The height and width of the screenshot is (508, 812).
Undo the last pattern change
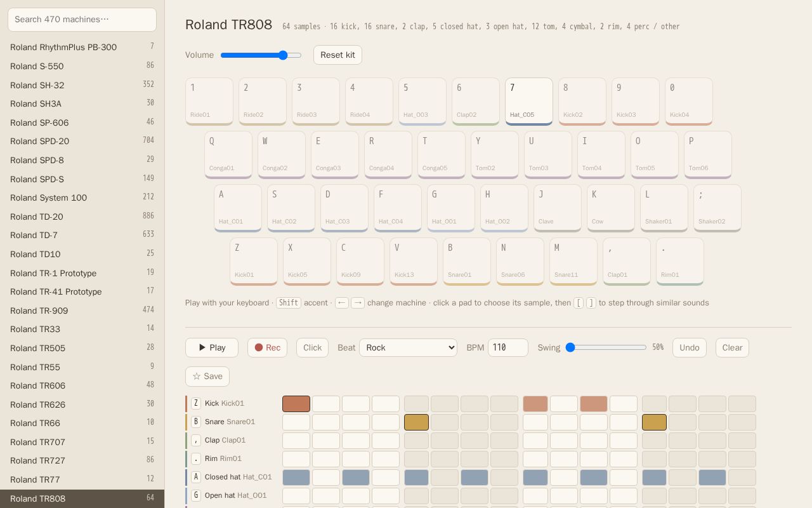[690, 347]
